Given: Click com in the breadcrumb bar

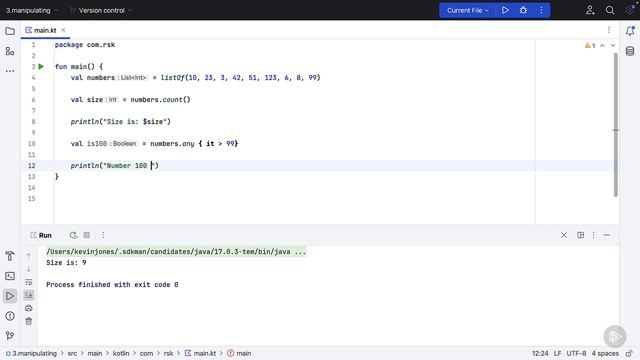Looking at the screenshot, I should coord(147,353).
